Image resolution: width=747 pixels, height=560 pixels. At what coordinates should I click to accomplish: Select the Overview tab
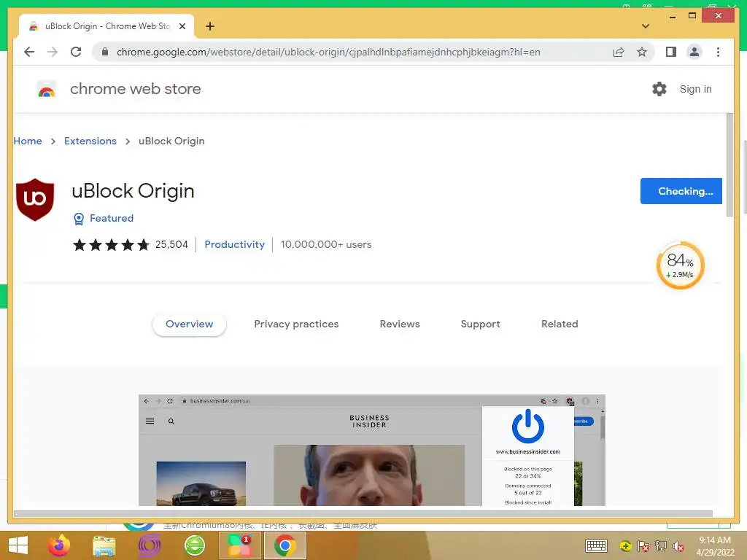pyautogui.click(x=189, y=324)
